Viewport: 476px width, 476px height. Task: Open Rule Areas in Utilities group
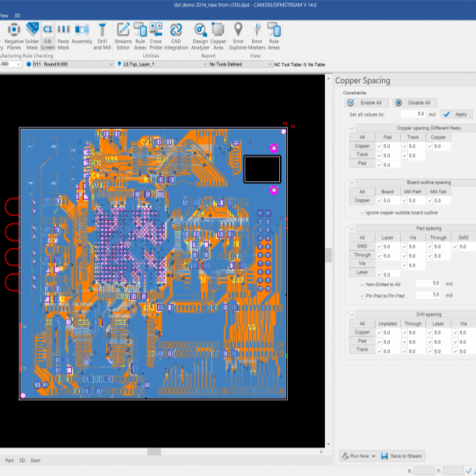click(140, 36)
